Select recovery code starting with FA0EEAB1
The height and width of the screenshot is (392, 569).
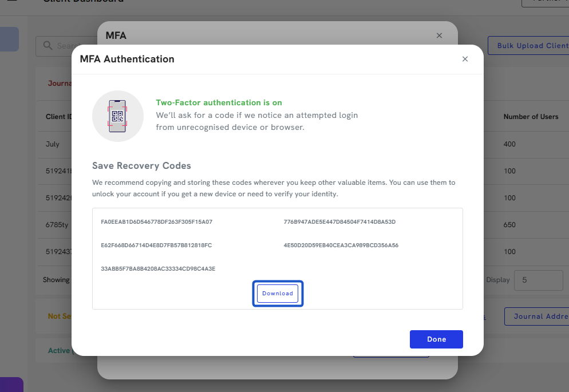(x=156, y=222)
